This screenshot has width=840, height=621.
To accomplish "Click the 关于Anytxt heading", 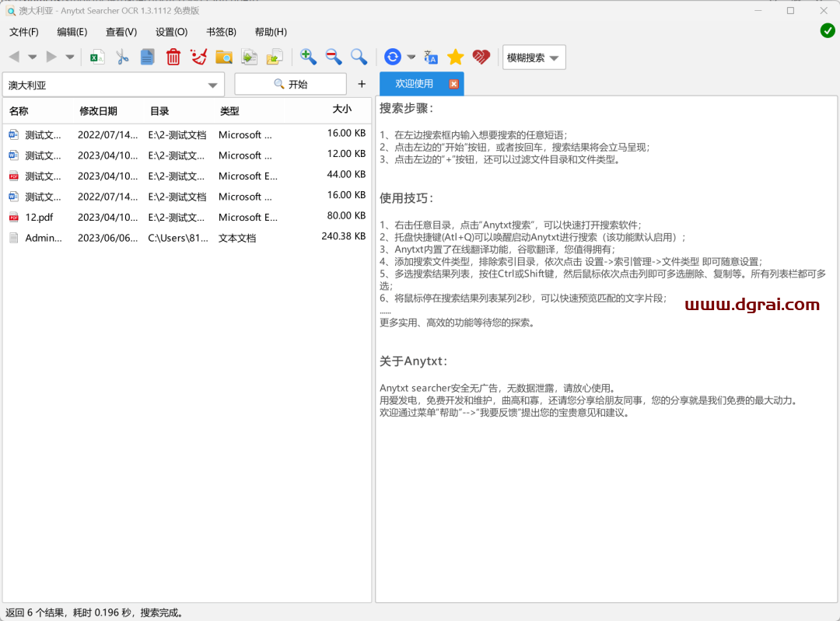I will point(414,361).
